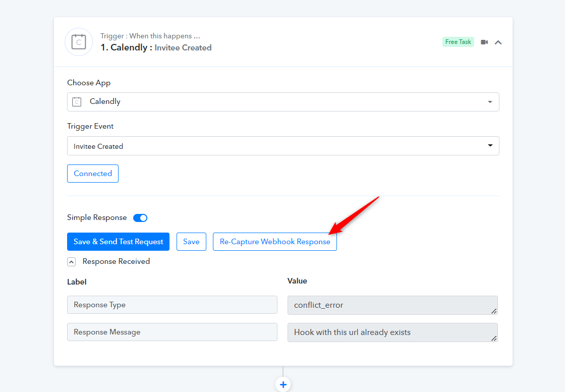This screenshot has width=565, height=392.
Task: Click 'Trigger : When this happens ...' text
Action: tap(150, 36)
